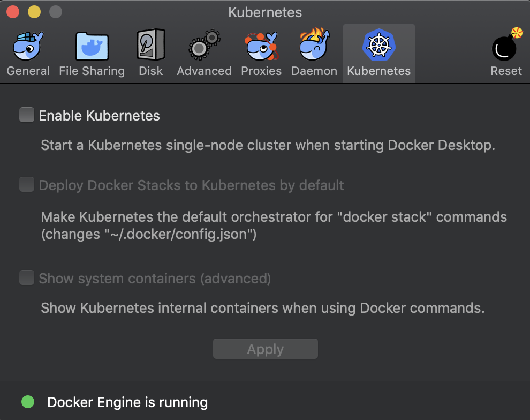Toggle Show system containers checkbox
The height and width of the screenshot is (420, 530).
26,278
